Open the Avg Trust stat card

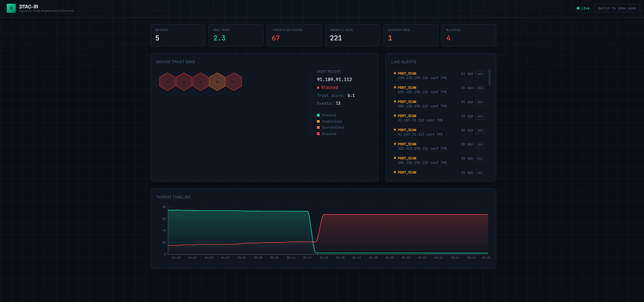click(x=236, y=35)
